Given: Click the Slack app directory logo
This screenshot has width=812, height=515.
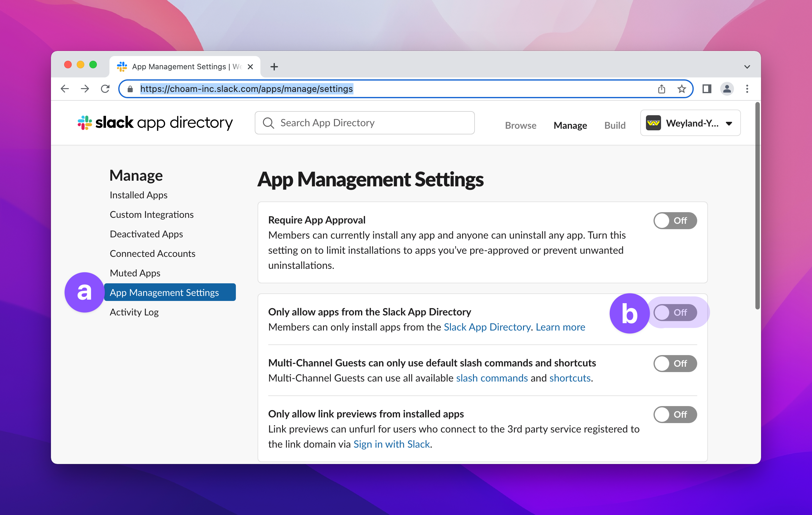Looking at the screenshot, I should [x=155, y=122].
